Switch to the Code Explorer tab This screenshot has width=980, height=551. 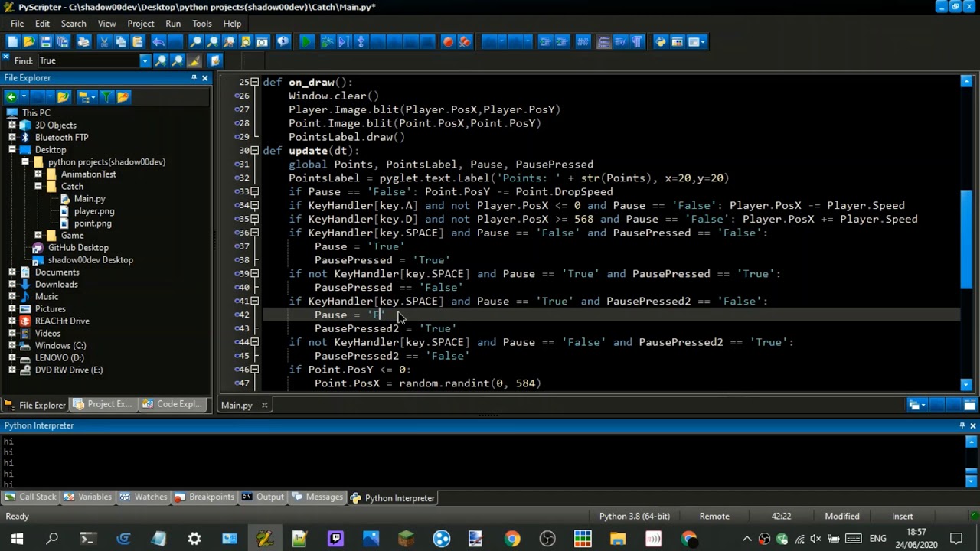pos(173,404)
